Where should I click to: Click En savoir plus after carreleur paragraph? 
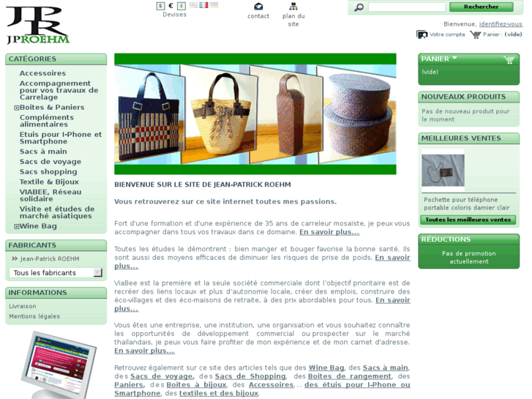(329, 232)
